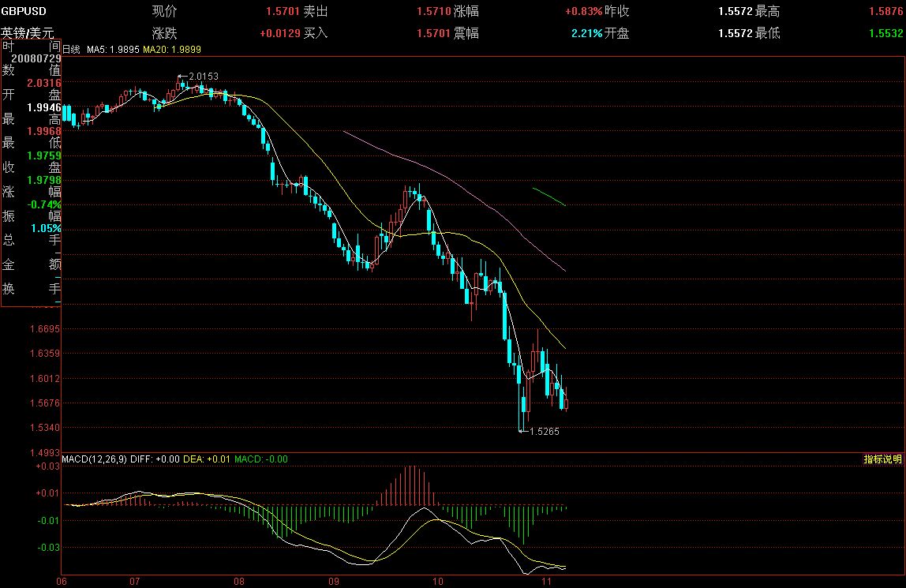The width and height of the screenshot is (906, 588).
Task: Click the 1.5265 low price marker
Action: point(545,432)
